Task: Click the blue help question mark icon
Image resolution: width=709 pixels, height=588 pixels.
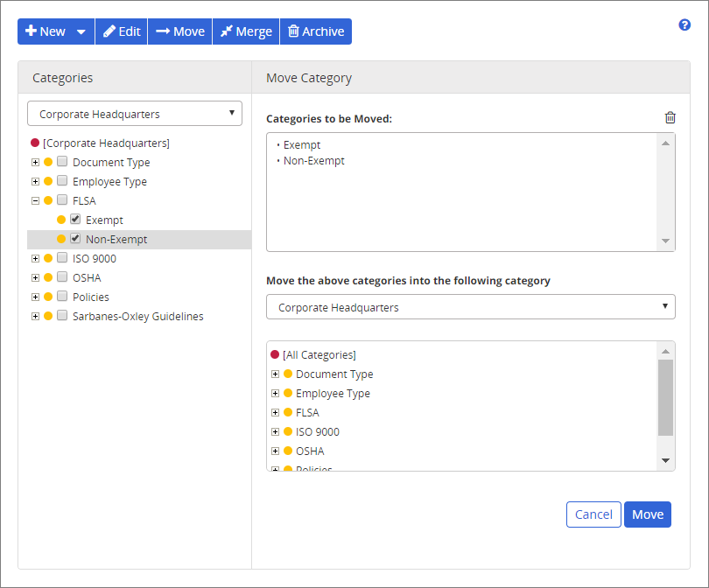Action: pos(684,24)
